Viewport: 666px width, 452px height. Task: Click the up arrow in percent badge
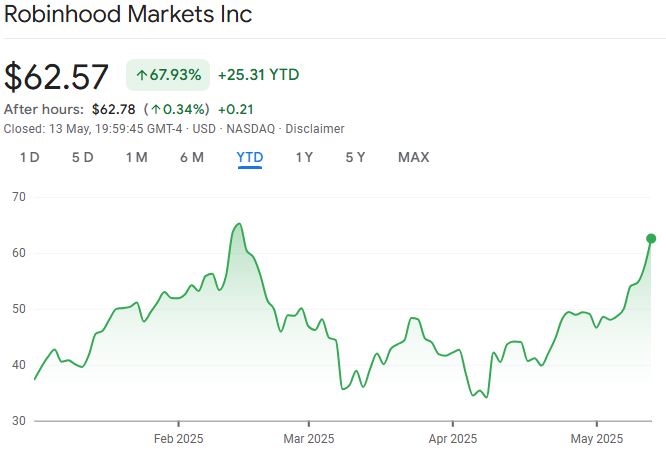pos(142,75)
